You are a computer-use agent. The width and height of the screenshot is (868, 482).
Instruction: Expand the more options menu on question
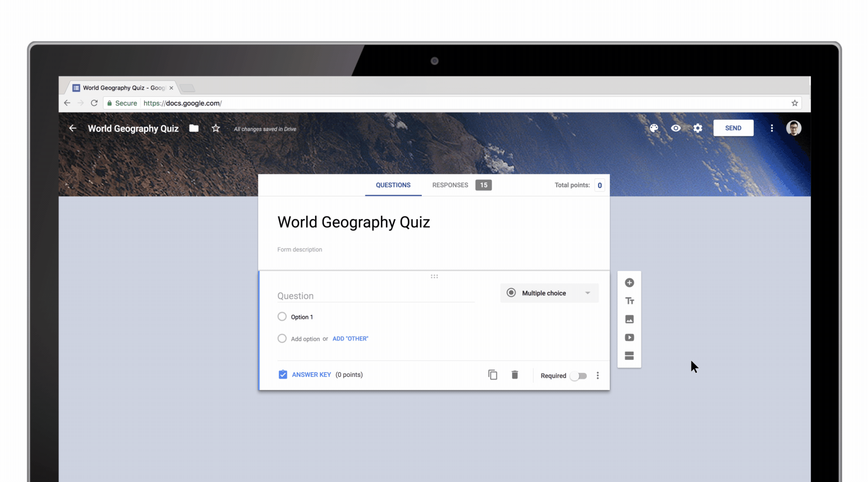598,375
